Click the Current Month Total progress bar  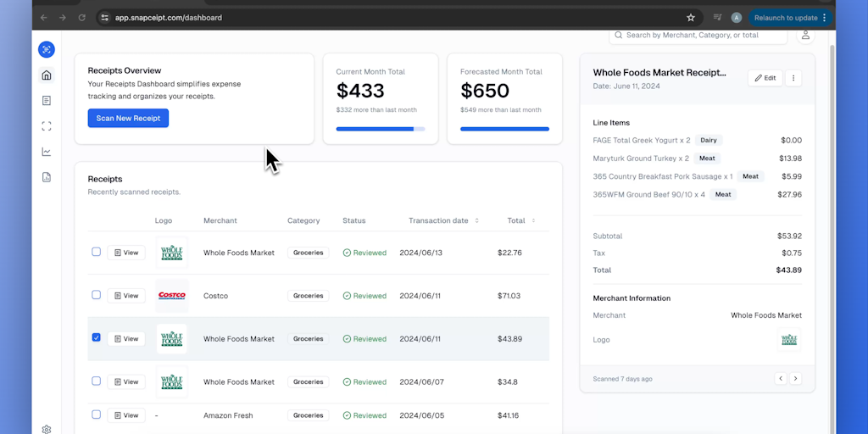381,129
